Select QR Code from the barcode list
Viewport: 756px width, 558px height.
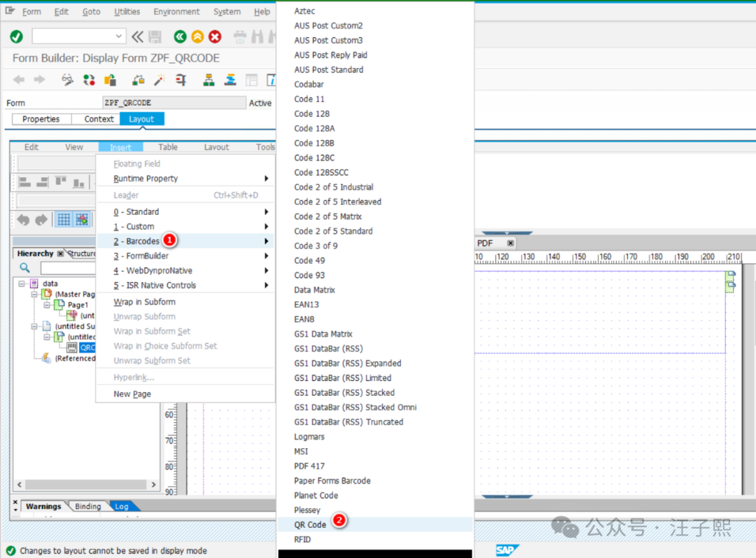[x=375, y=524]
